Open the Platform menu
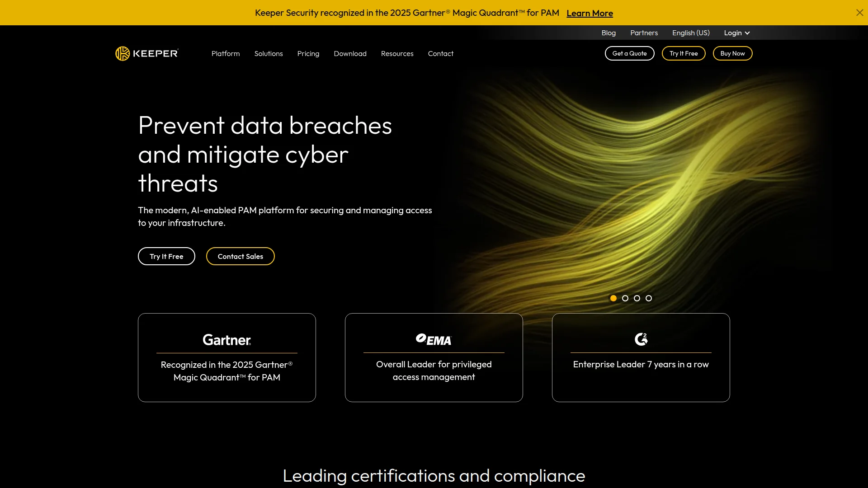 (x=226, y=54)
